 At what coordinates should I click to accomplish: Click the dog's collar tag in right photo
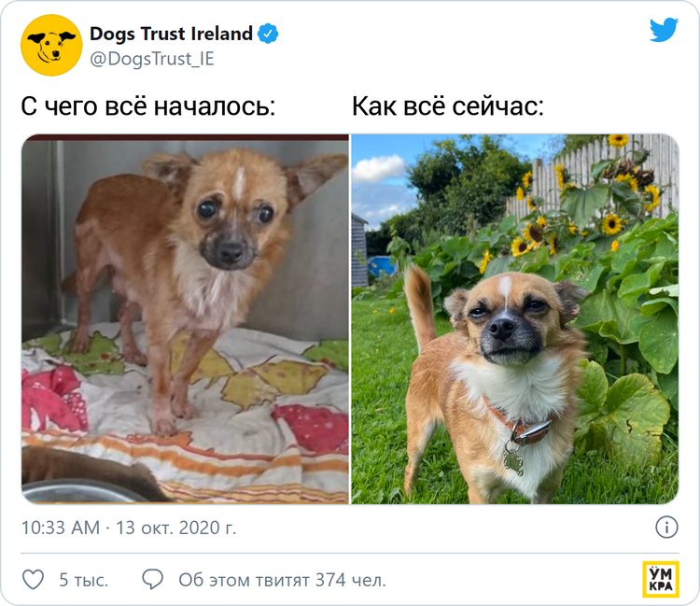coord(514,459)
